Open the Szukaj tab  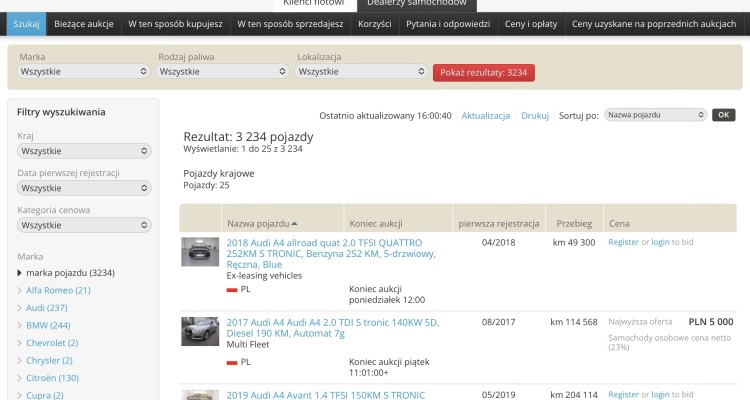pyautogui.click(x=26, y=24)
